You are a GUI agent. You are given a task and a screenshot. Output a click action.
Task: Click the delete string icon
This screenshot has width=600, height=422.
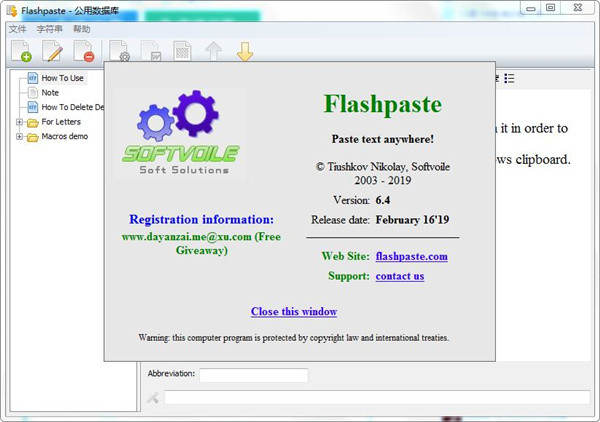(84, 51)
